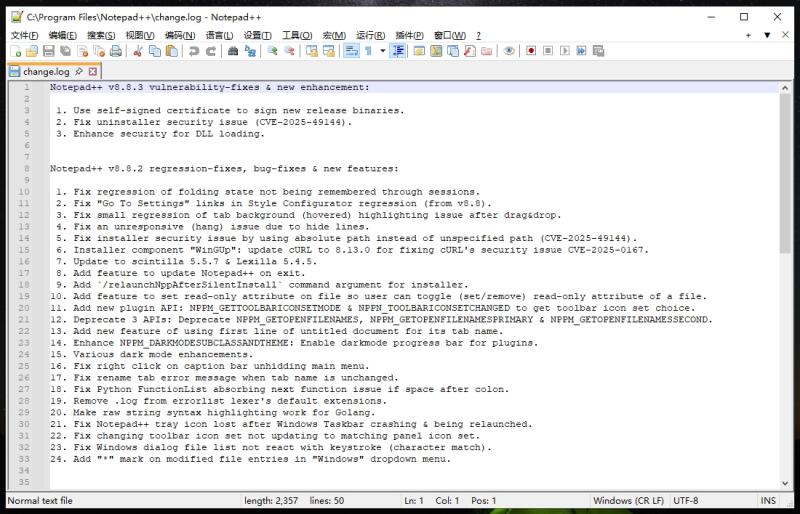Screen dimensions: 800x514
Task: Open the 编辑(E) menu
Action: 62,35
